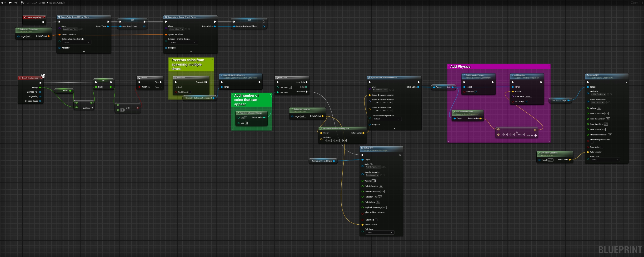Select the 'Prevents coins from spawning multiple times' comment
The height and width of the screenshot is (257, 644).
pos(191,64)
